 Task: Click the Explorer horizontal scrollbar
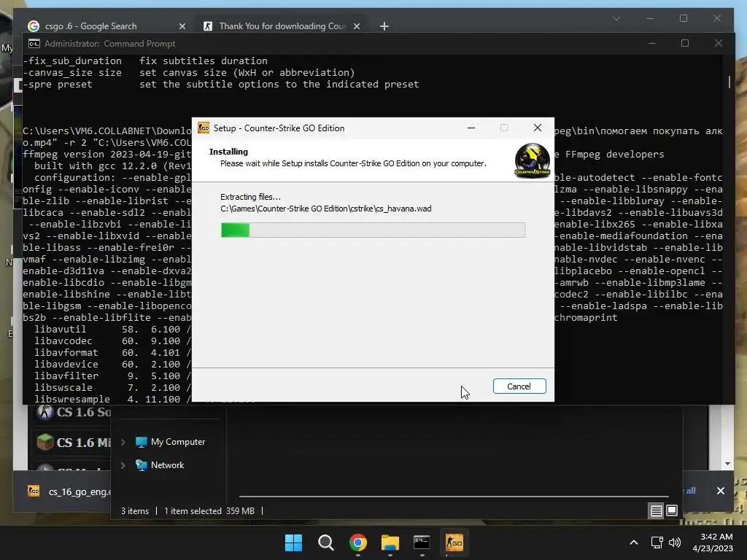coord(454,496)
